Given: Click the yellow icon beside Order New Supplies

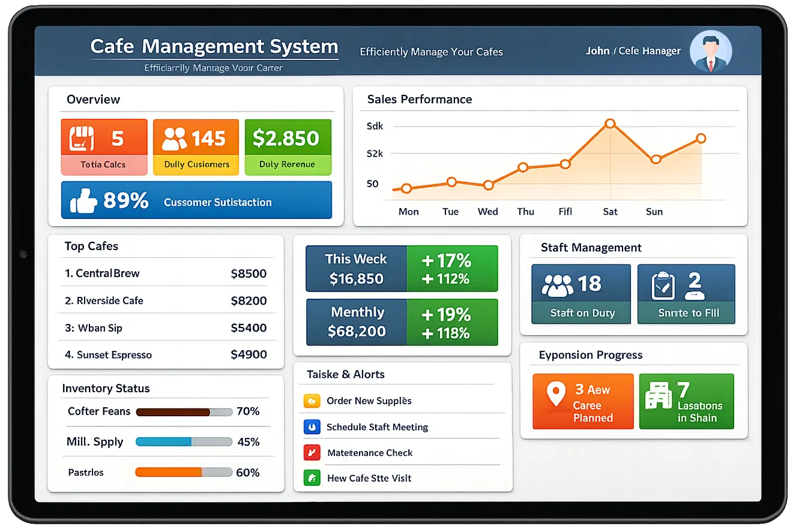Looking at the screenshot, I should tap(312, 401).
